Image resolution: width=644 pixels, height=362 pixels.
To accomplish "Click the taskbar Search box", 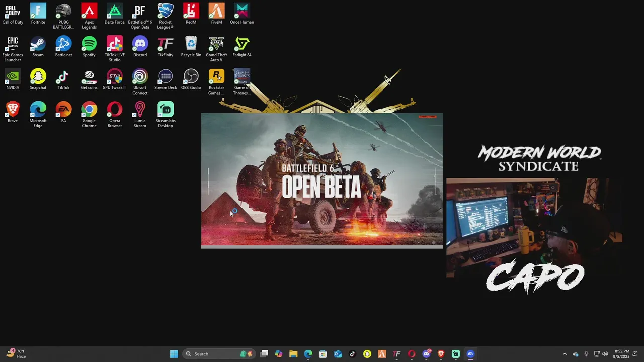I will coord(219,354).
